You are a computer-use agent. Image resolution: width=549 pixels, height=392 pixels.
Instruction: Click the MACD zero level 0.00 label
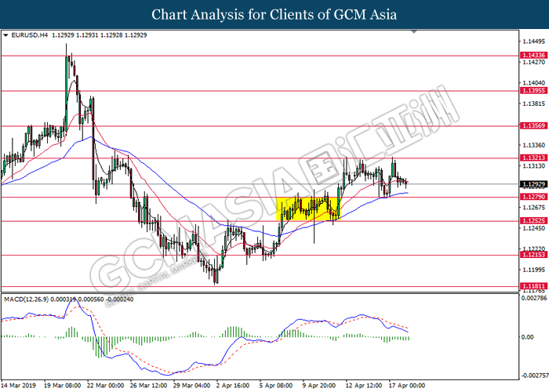[528, 337]
